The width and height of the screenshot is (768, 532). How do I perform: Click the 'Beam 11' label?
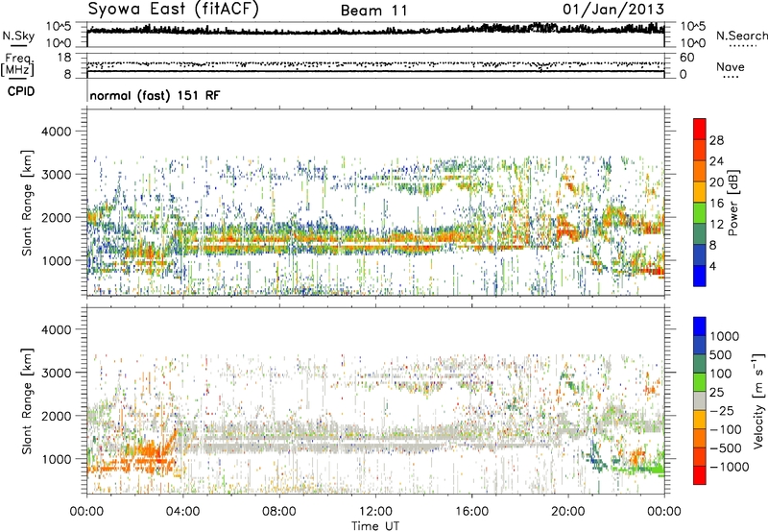pos(373,11)
